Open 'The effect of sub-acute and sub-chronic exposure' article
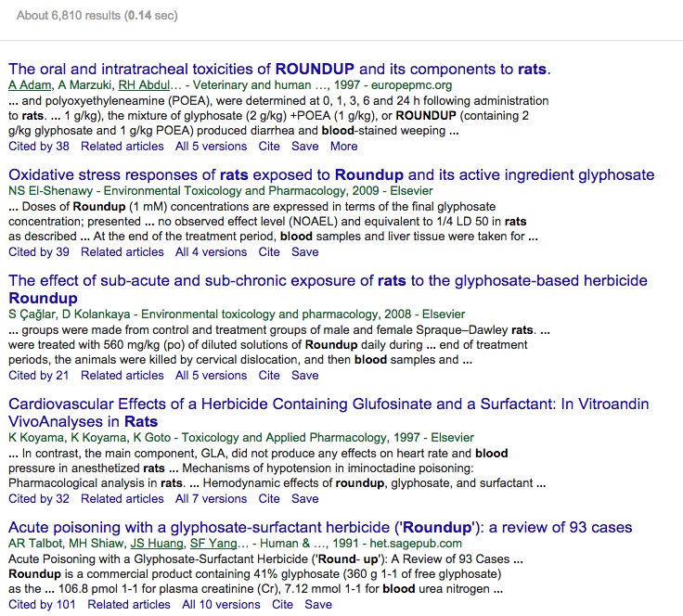Viewport: 683px width, 616px height. (328, 289)
